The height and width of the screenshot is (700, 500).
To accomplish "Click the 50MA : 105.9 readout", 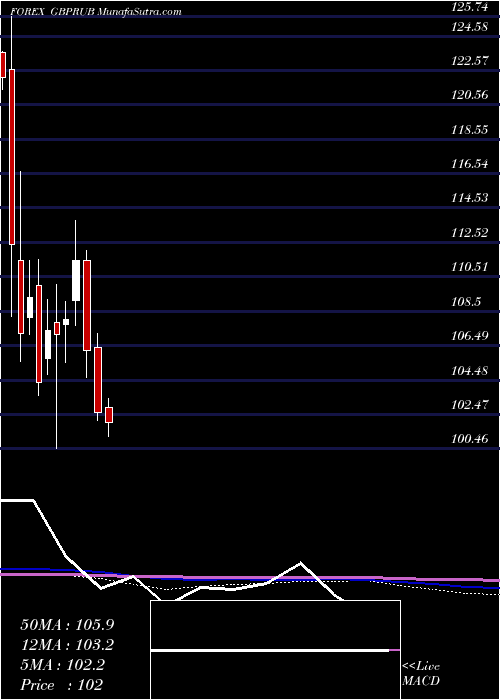I will click(67, 625).
